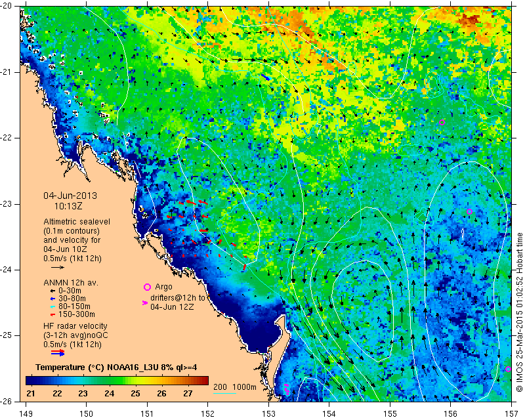Click the "1000m" isobath legend label
525x420 pixels.
[244, 387]
